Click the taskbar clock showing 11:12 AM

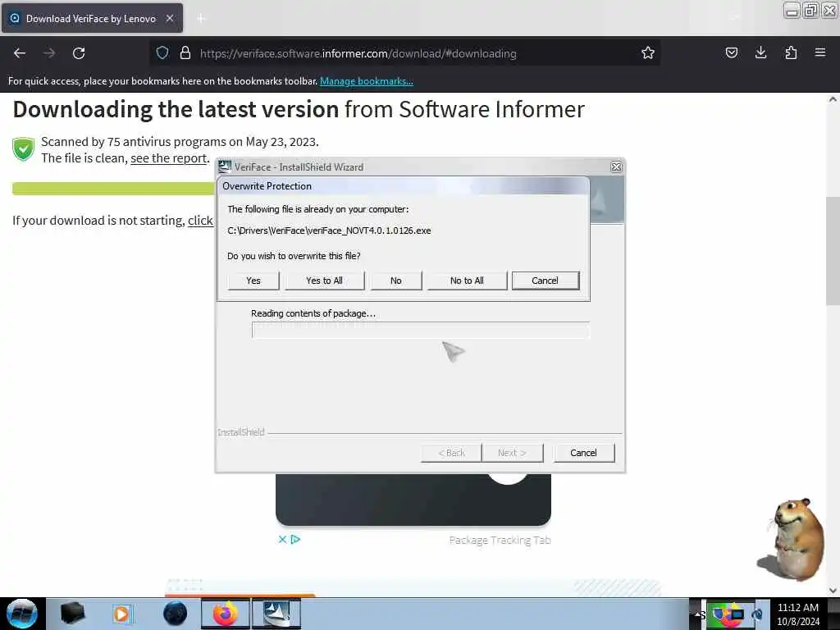pos(798,614)
